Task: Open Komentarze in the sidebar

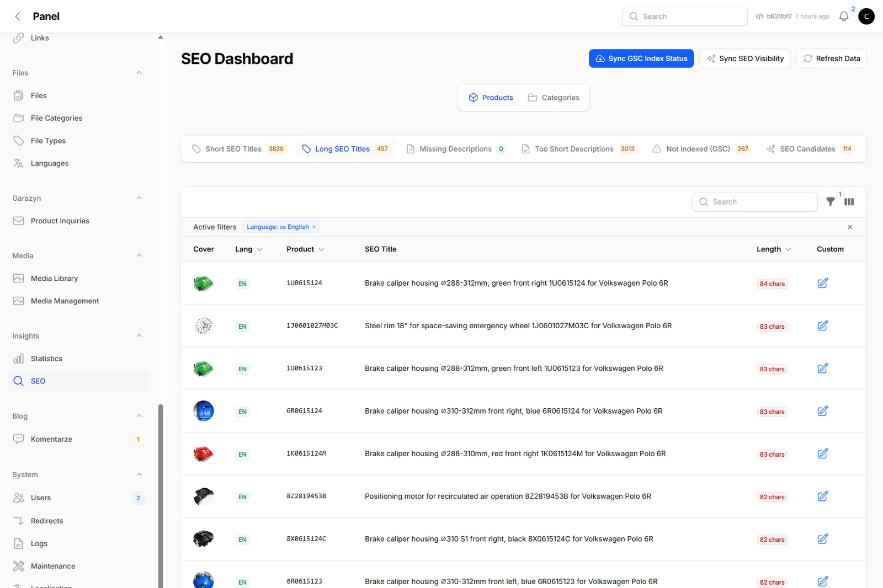Action: pyautogui.click(x=78, y=439)
